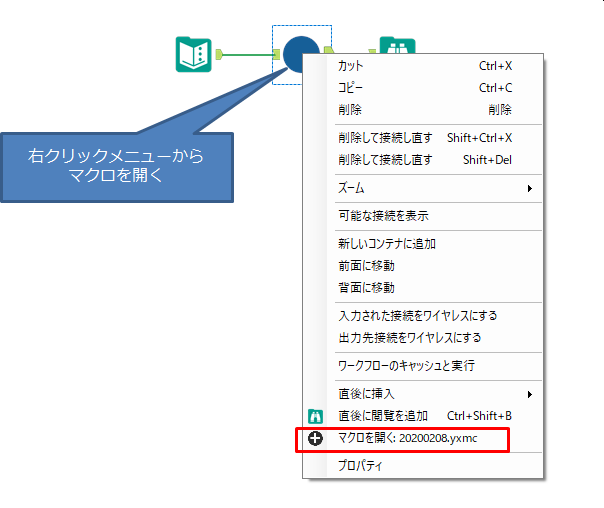Click the plus icon beside マクロを開く

pos(316,440)
